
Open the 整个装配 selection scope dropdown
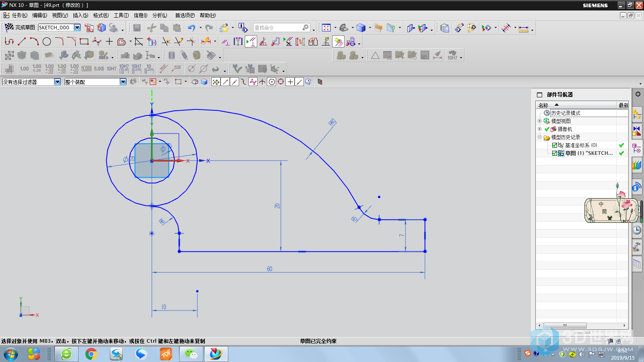[123, 82]
